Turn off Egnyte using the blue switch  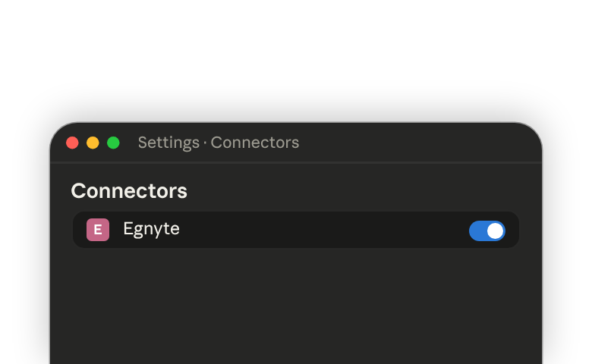click(x=487, y=231)
